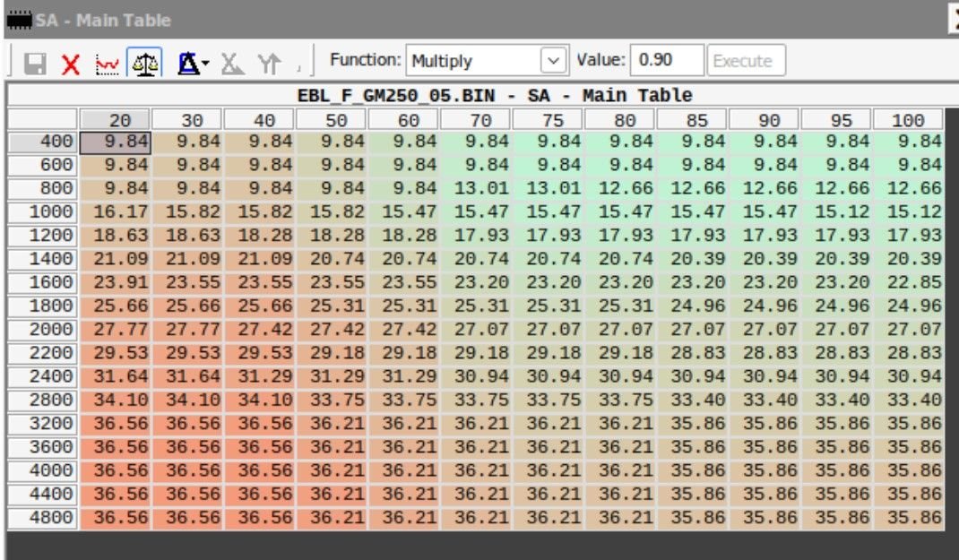The width and height of the screenshot is (959, 560).
Task: Select the 4800 RPM row header
Action: click(x=42, y=518)
